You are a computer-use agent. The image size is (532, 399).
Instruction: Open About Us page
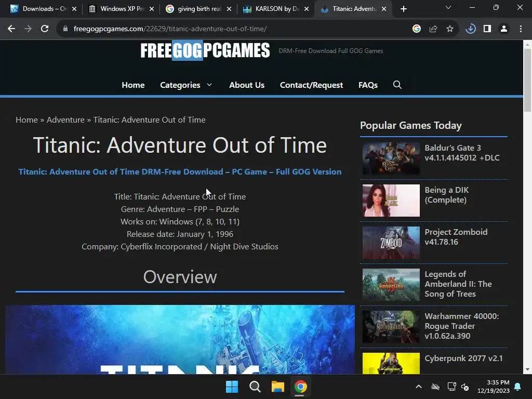247,85
